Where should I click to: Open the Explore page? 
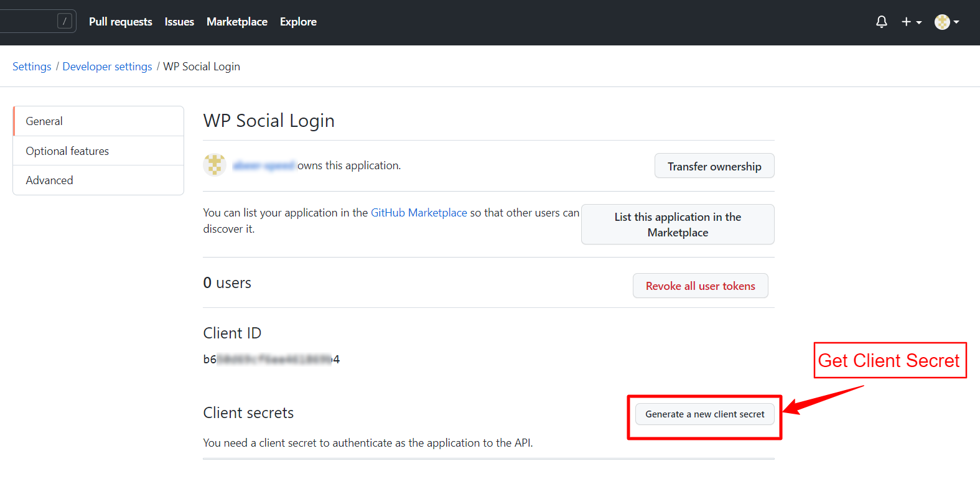pos(298,22)
